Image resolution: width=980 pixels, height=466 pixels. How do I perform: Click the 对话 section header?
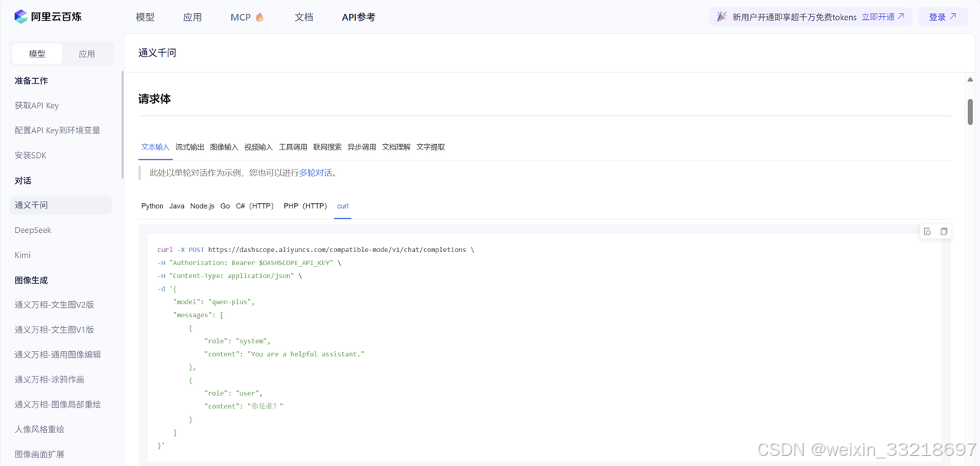pyautogui.click(x=23, y=181)
